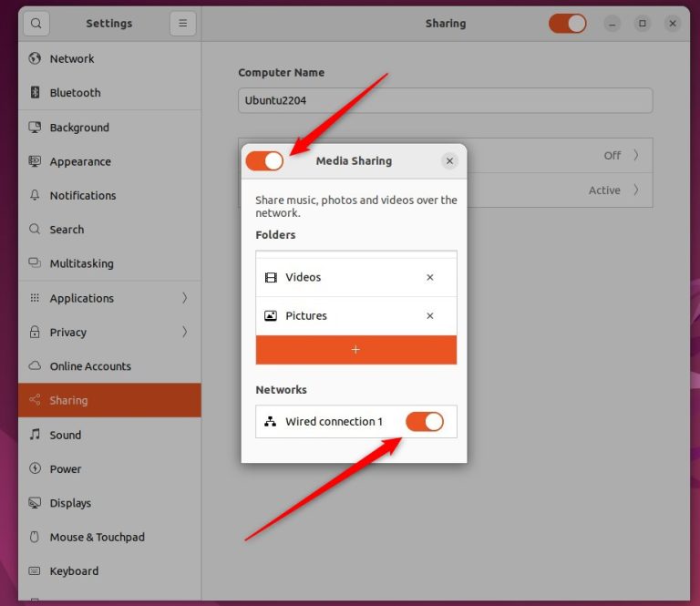This screenshot has height=606, width=700.
Task: Click the Computer Name field
Action: (446, 100)
